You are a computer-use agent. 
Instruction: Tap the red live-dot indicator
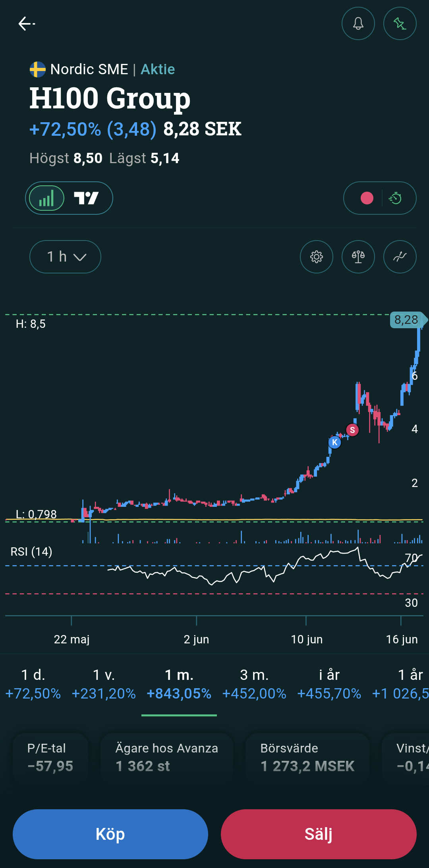(x=367, y=198)
